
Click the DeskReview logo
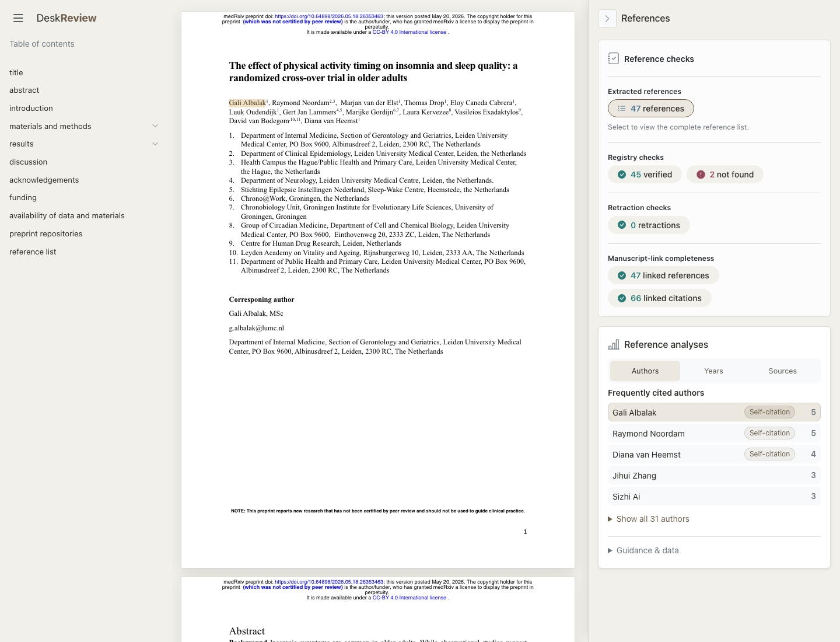[66, 18]
